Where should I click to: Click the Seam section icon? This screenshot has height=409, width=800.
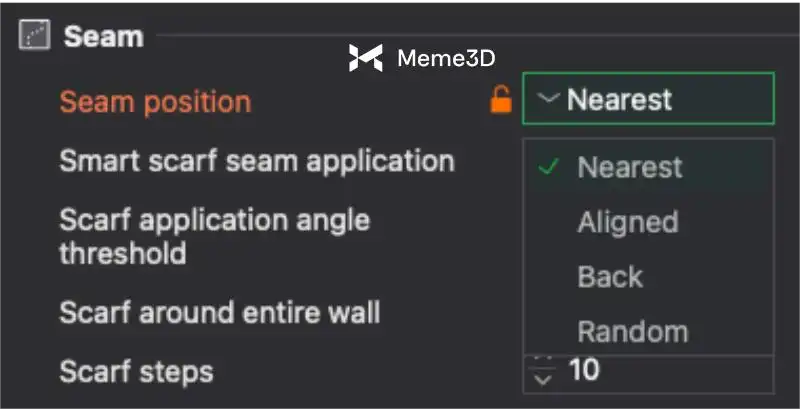[x=34, y=37]
